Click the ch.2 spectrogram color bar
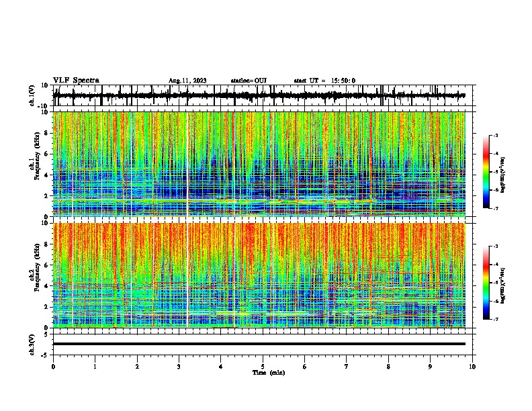 point(486,283)
